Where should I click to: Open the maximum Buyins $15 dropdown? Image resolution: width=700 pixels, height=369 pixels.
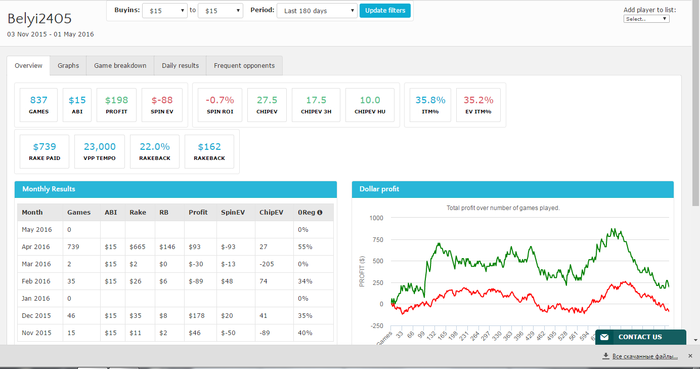221,11
